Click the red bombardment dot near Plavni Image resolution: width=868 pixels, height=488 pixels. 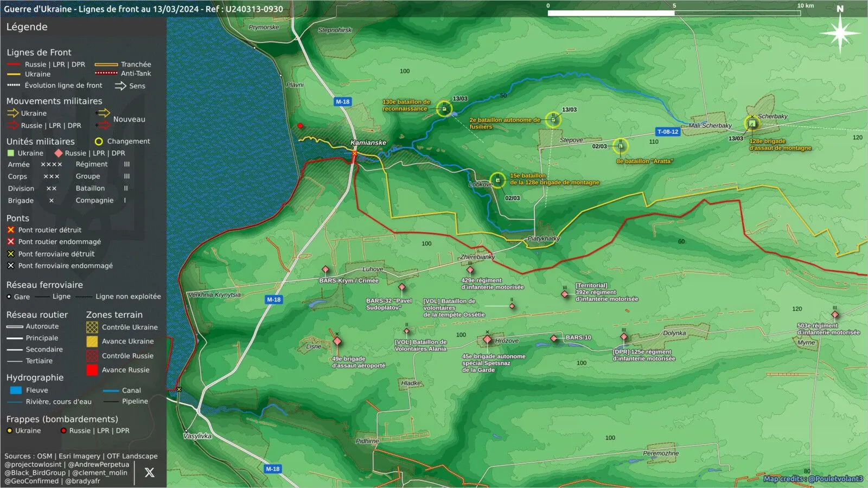(x=300, y=126)
